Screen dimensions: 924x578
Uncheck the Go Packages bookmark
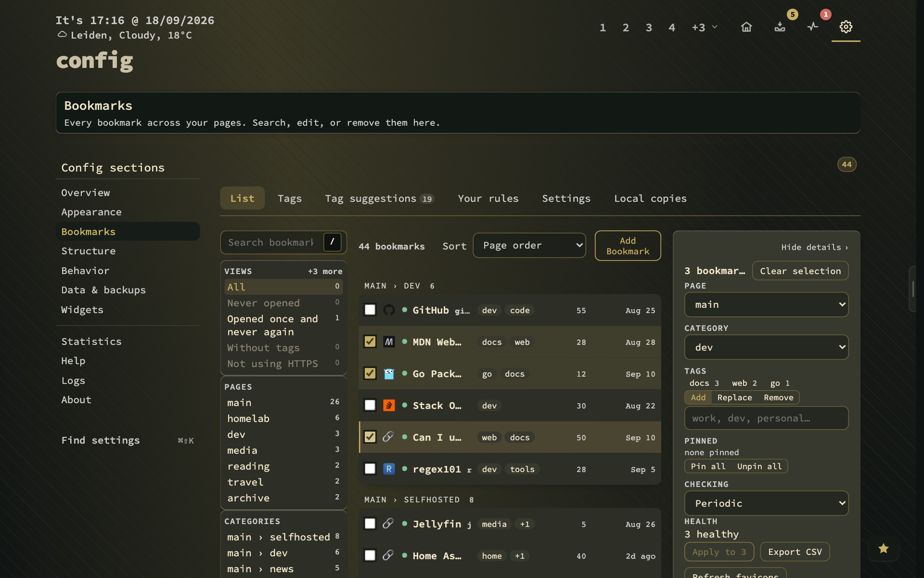[370, 373]
